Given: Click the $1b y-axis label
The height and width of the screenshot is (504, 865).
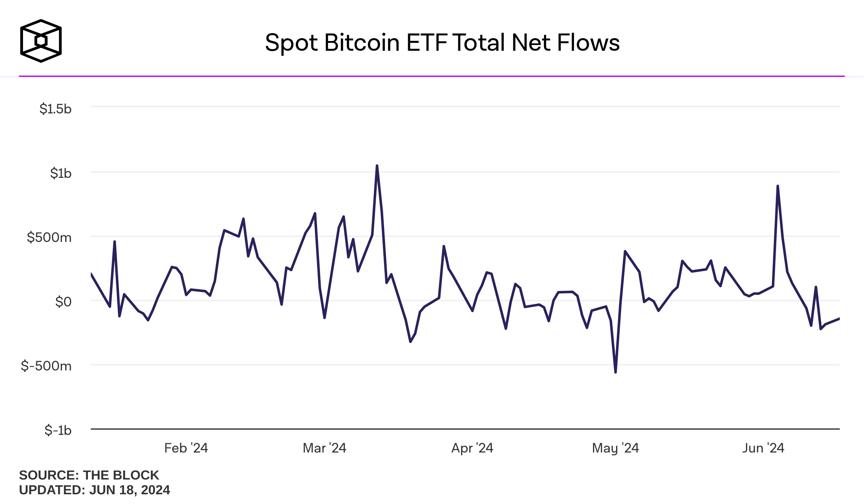Looking at the screenshot, I should [x=61, y=173].
